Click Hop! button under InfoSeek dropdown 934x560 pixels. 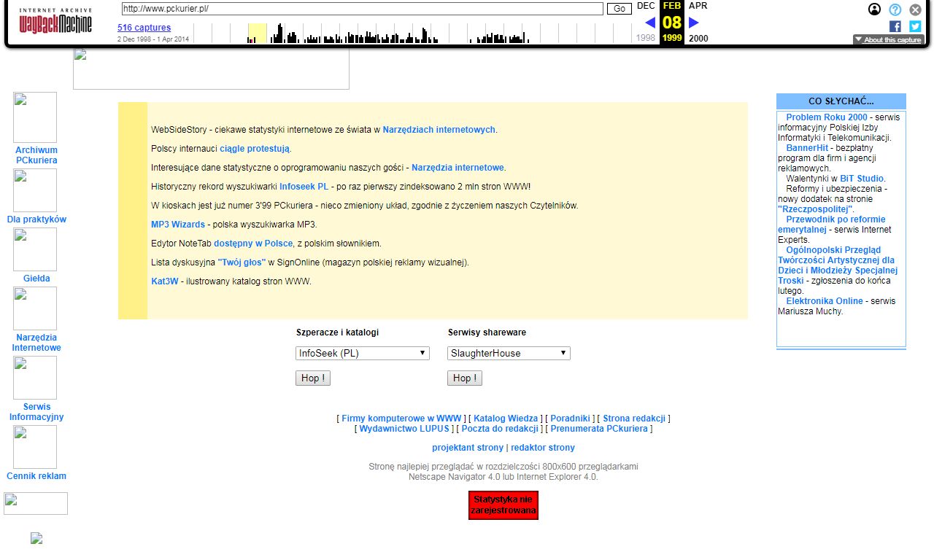point(313,378)
